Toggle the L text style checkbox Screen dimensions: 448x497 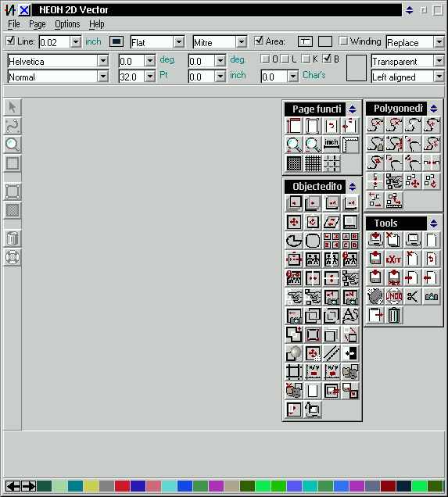(285, 59)
